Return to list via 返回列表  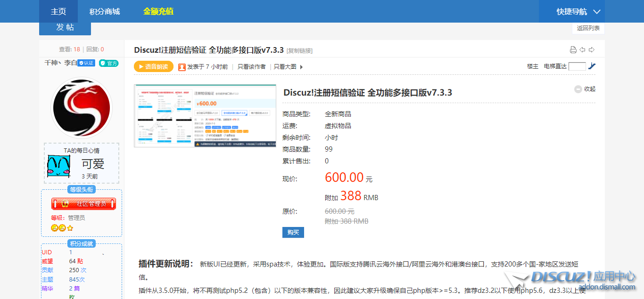coord(588,28)
